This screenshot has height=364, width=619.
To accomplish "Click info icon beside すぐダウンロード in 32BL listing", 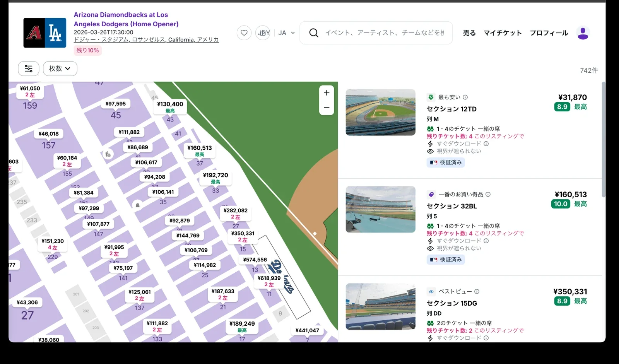I will (x=486, y=241).
